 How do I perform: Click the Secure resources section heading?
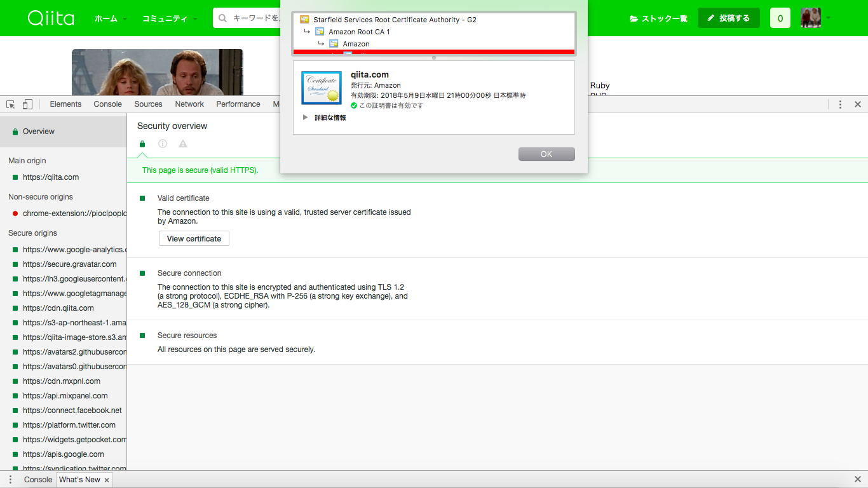[187, 335]
